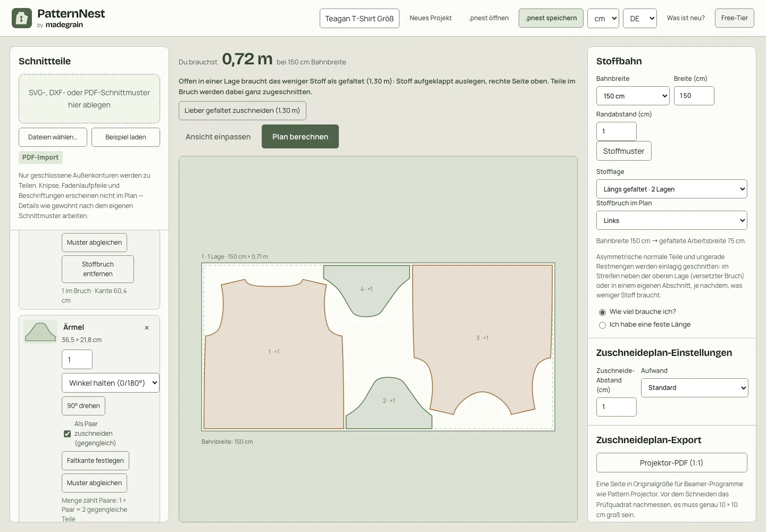
Task: Click the PDF-Import badge
Action: pos(40,157)
